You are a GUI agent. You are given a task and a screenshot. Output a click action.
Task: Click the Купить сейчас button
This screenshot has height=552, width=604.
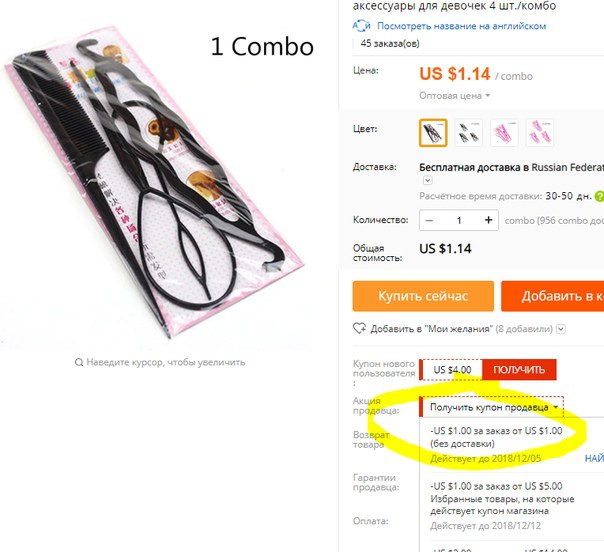423,296
